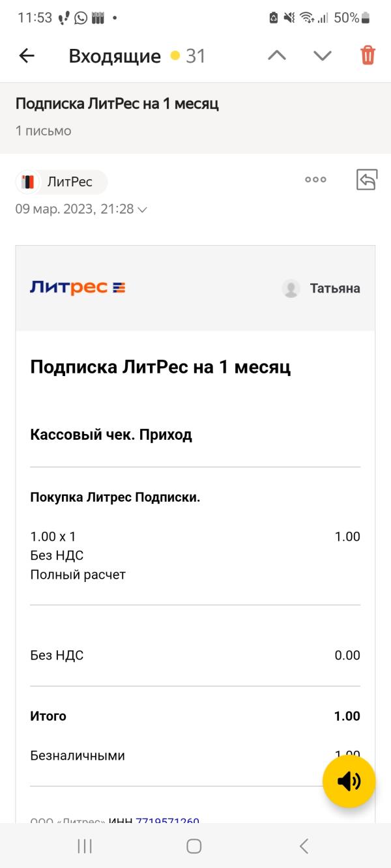Tap the Татьяна profile avatar

pyautogui.click(x=291, y=289)
